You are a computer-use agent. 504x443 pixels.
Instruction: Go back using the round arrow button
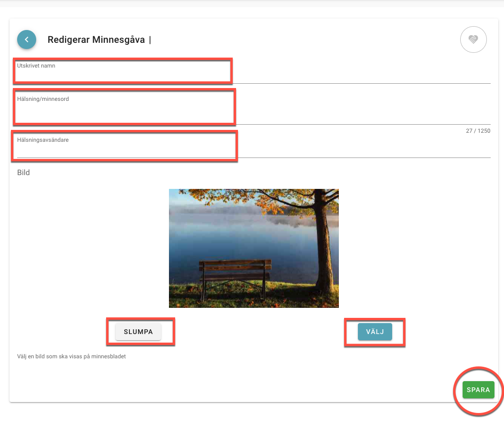click(x=27, y=39)
